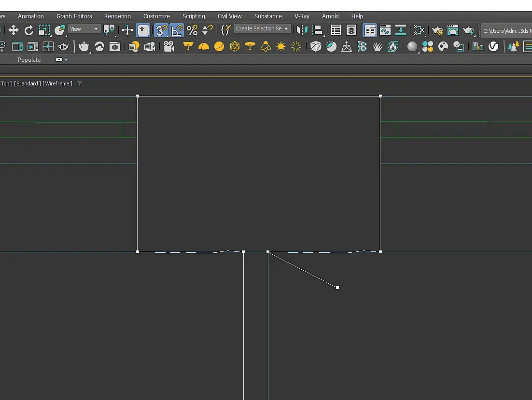Viewport: 532px width, 400px height.
Task: Click the Wireframe viewport shading label
Action: [57, 83]
